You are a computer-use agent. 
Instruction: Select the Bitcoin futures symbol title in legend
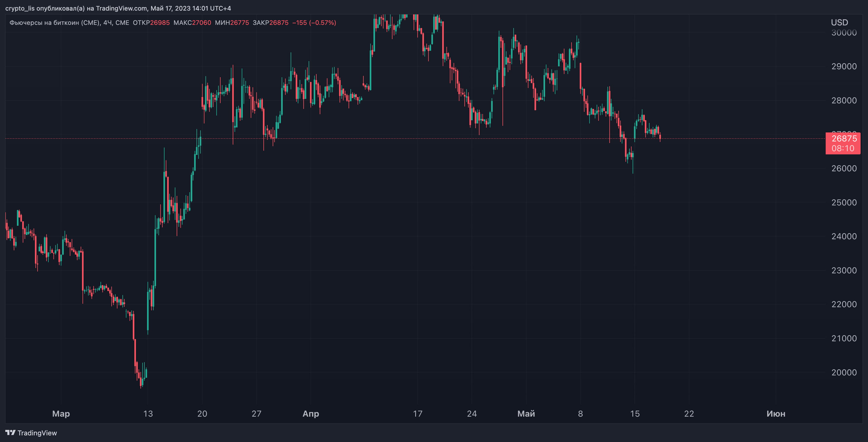69,22
